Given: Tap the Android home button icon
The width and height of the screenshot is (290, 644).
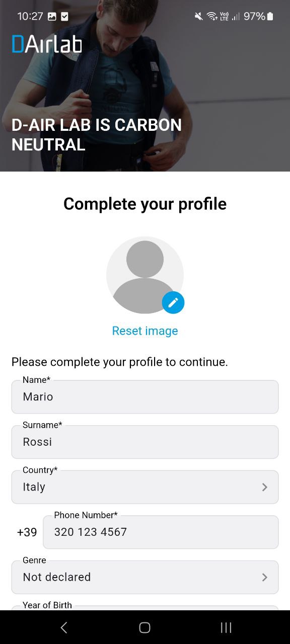Looking at the screenshot, I should coord(144,627).
